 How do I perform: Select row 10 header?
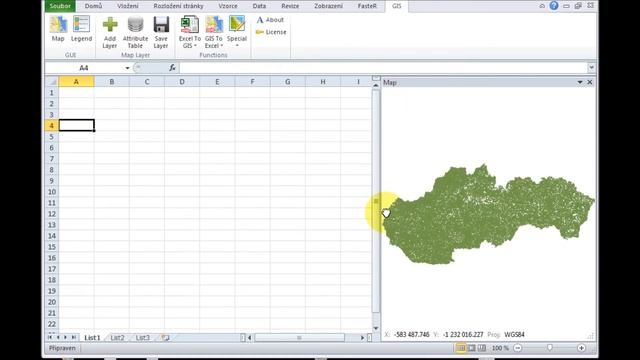point(51,192)
